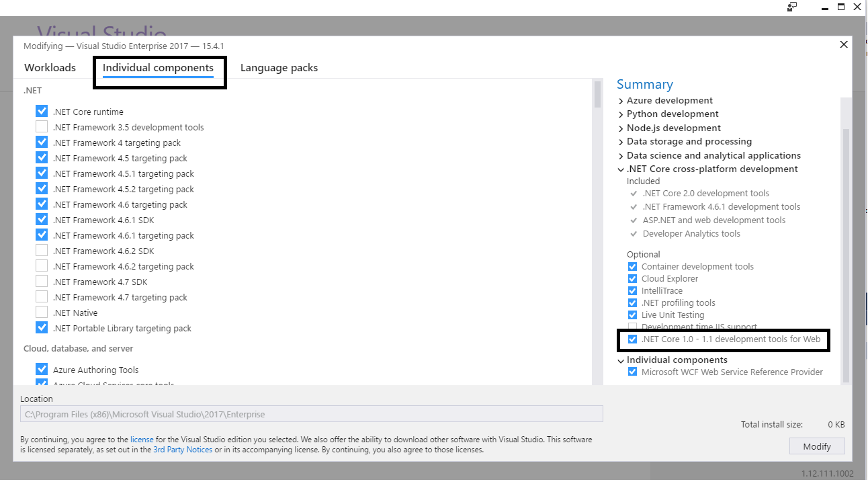Click the Location path field
868x492 pixels.
(x=312, y=414)
